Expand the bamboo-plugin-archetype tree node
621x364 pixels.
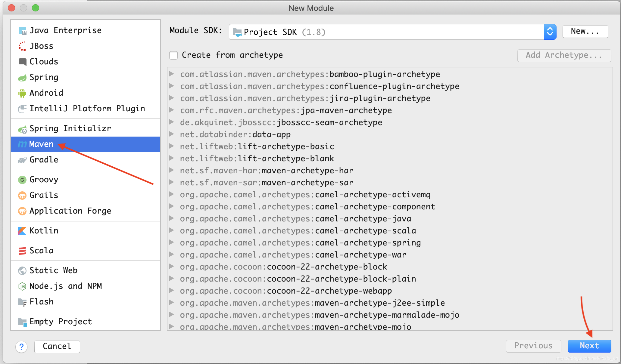coord(172,74)
